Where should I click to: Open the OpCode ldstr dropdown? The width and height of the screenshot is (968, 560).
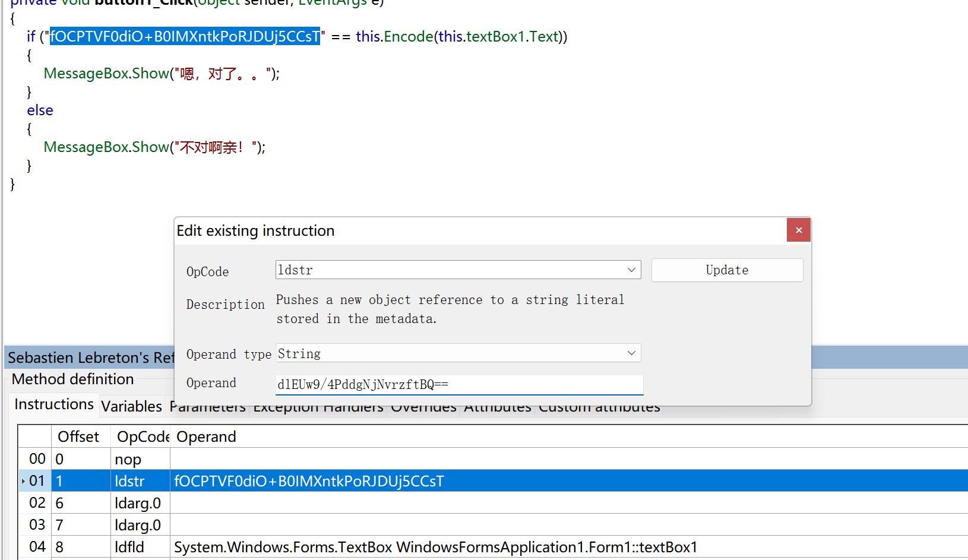click(631, 270)
